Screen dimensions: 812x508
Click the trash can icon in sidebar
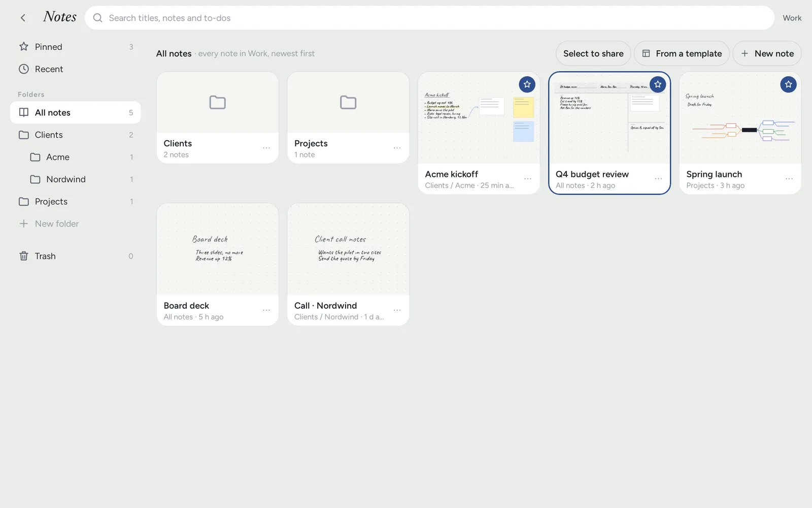(x=24, y=256)
